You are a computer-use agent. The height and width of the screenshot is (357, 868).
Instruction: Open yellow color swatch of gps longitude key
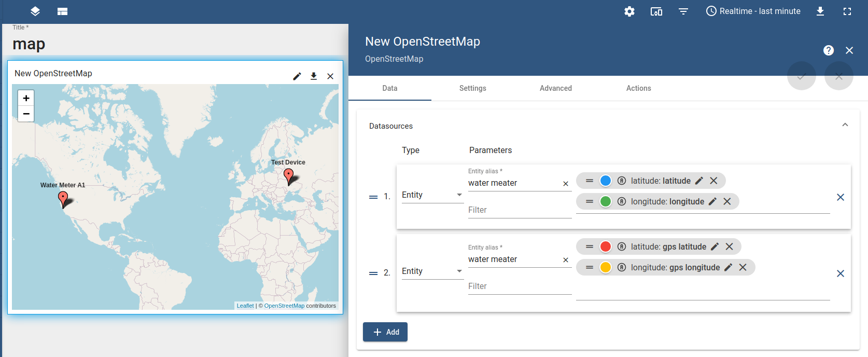(x=606, y=267)
